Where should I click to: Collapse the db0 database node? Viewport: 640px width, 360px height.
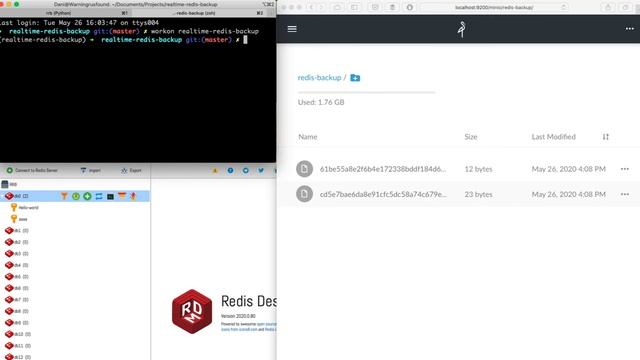point(2,196)
